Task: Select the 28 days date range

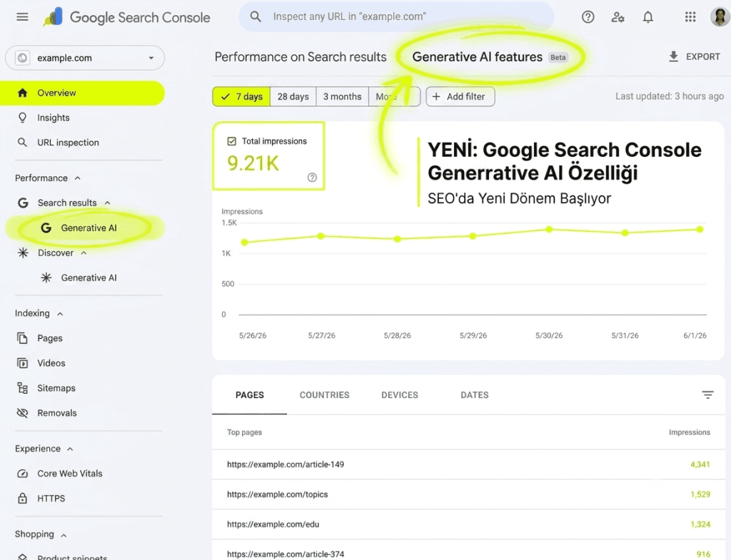Action: [x=293, y=96]
